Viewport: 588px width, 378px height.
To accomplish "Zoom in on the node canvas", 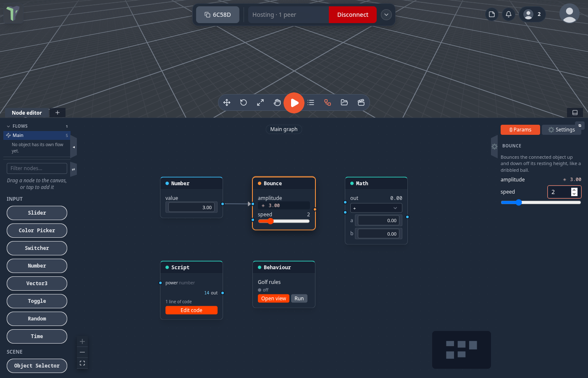I will 82,341.
